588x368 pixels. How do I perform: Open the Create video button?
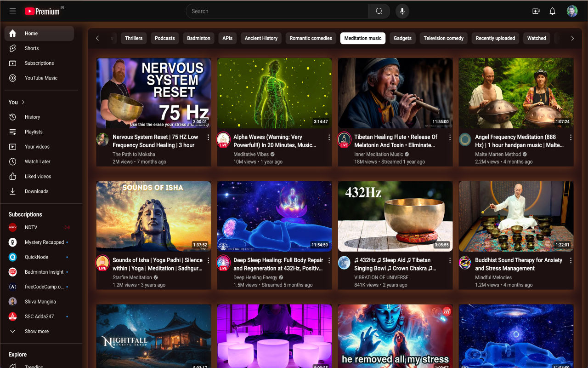[x=536, y=11]
